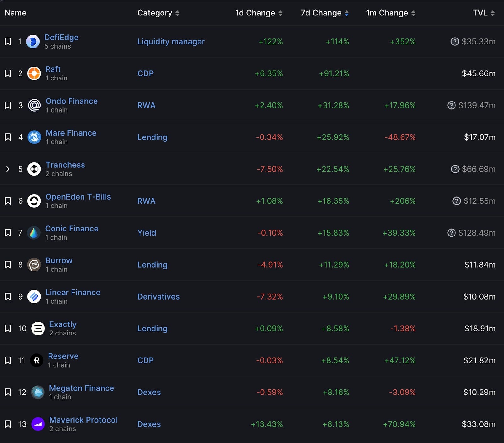Open the Reserve protocol link

click(63, 356)
